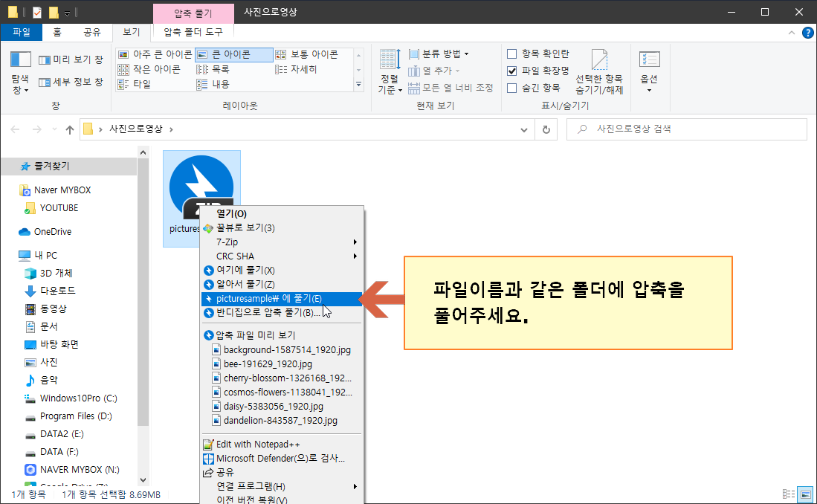
Task: Switch to large icons view in status bar
Action: [x=806, y=494]
